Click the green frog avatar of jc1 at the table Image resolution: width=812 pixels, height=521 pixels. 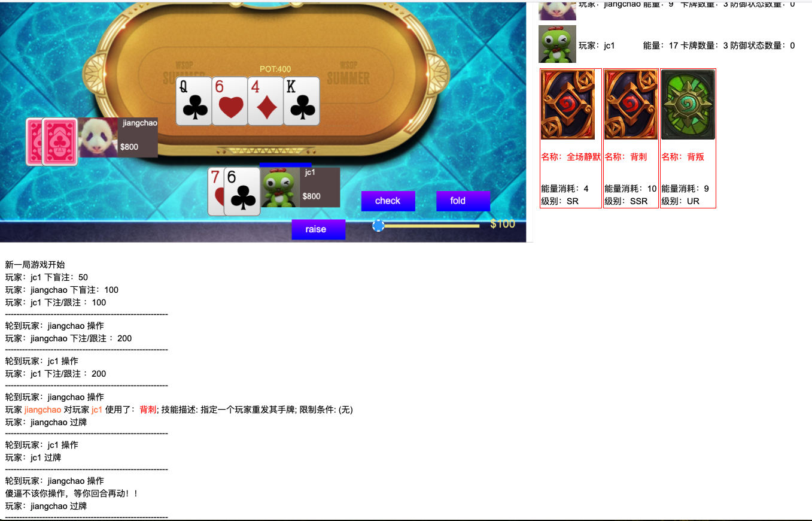point(280,187)
